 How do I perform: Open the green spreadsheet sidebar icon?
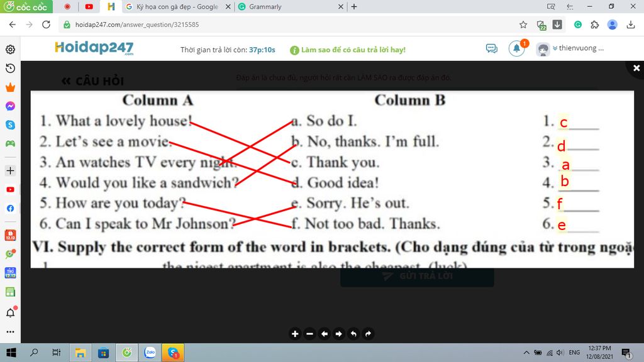click(x=10, y=292)
